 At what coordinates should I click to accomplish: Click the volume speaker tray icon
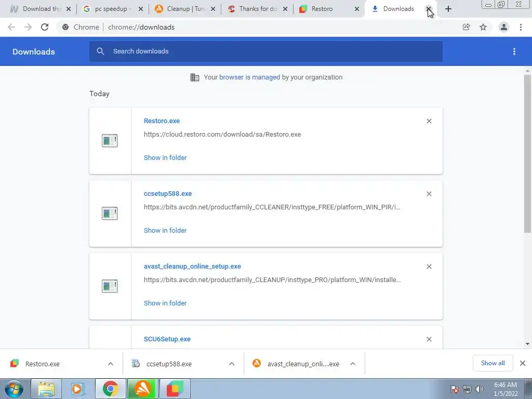480,389
